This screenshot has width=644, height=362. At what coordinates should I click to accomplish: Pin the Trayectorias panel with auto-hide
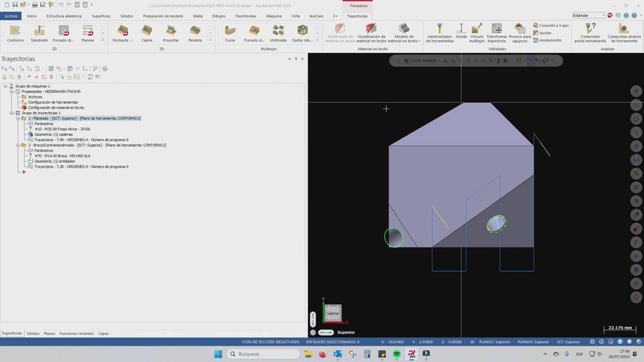[296, 58]
